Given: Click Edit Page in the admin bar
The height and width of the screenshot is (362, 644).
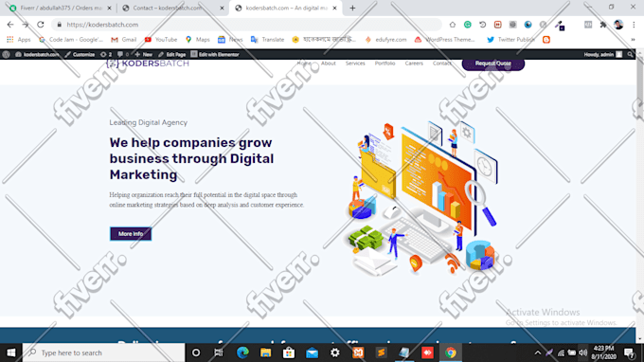Looking at the screenshot, I should tap(172, 54).
